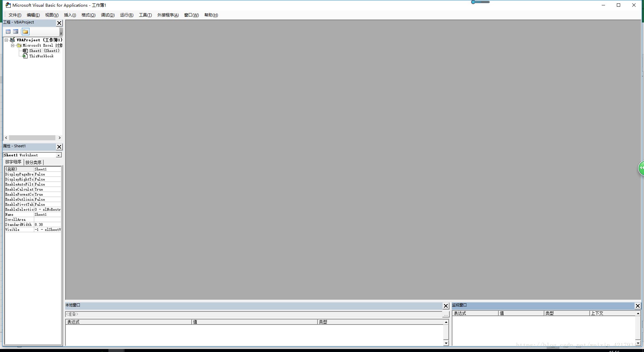Click the VBA application icon in title bar
This screenshot has width=644, height=352.
[8, 5]
